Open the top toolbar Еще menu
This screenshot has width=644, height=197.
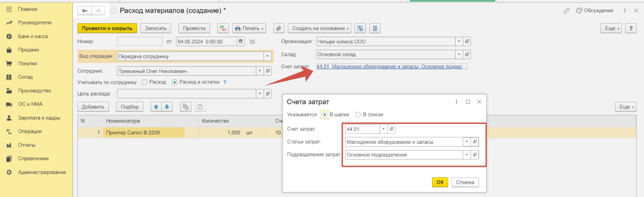click(611, 28)
